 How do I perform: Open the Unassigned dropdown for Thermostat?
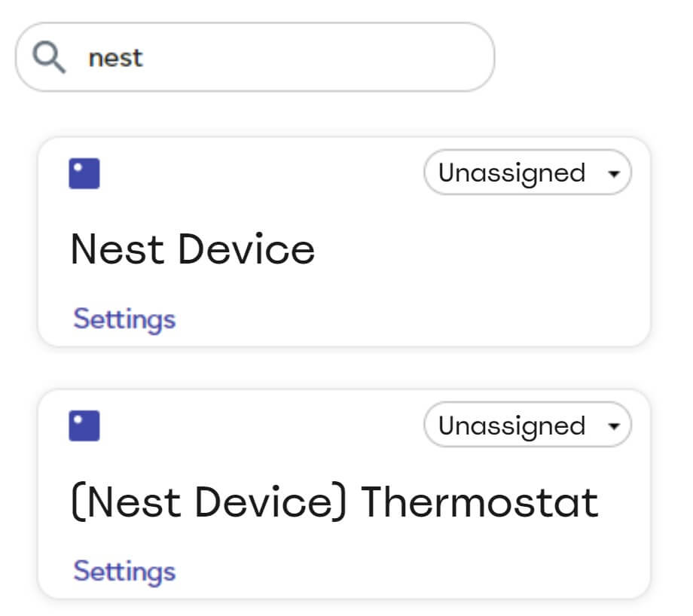528,425
